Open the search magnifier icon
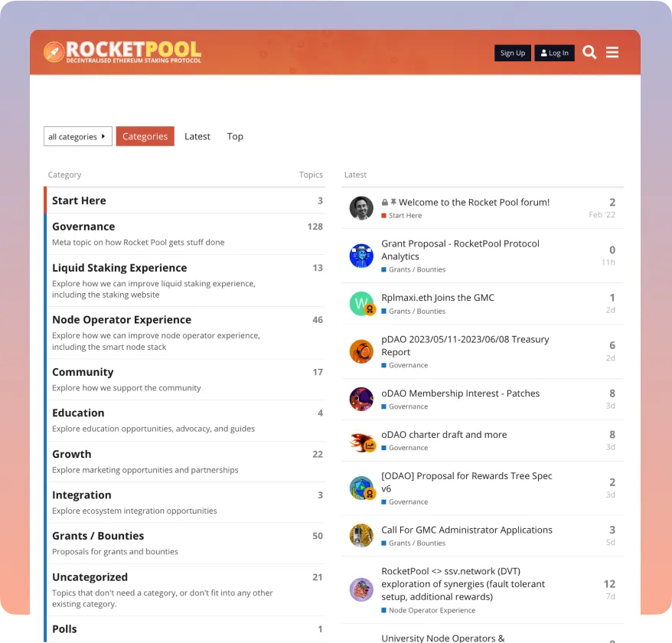 pos(589,52)
